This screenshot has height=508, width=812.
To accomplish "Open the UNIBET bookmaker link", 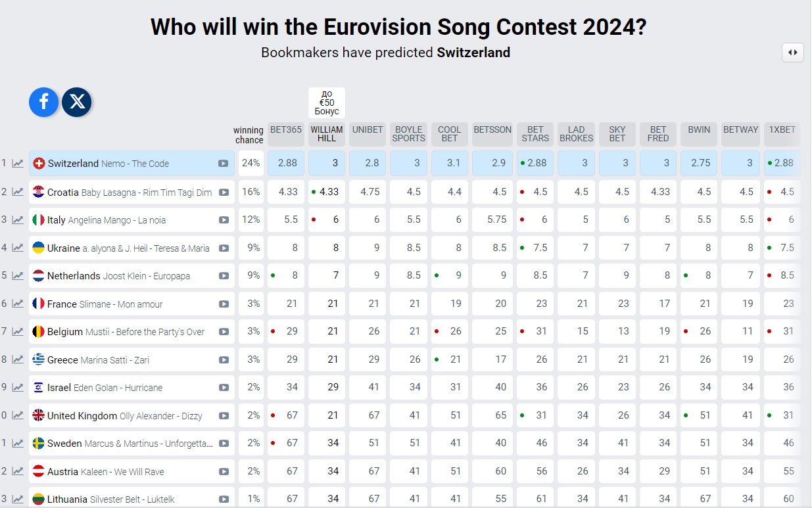I will pos(368,129).
